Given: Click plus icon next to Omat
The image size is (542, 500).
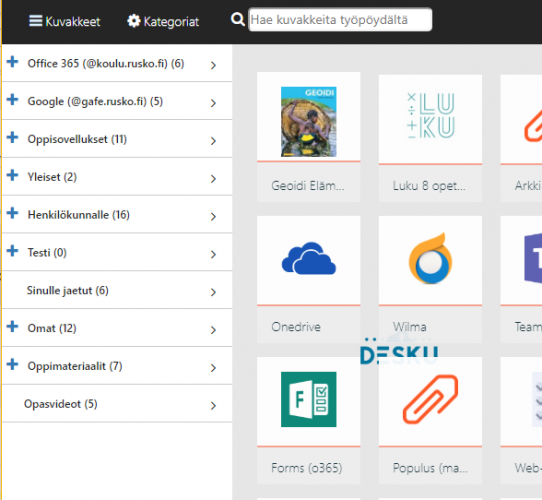Looking at the screenshot, I should point(12,326).
